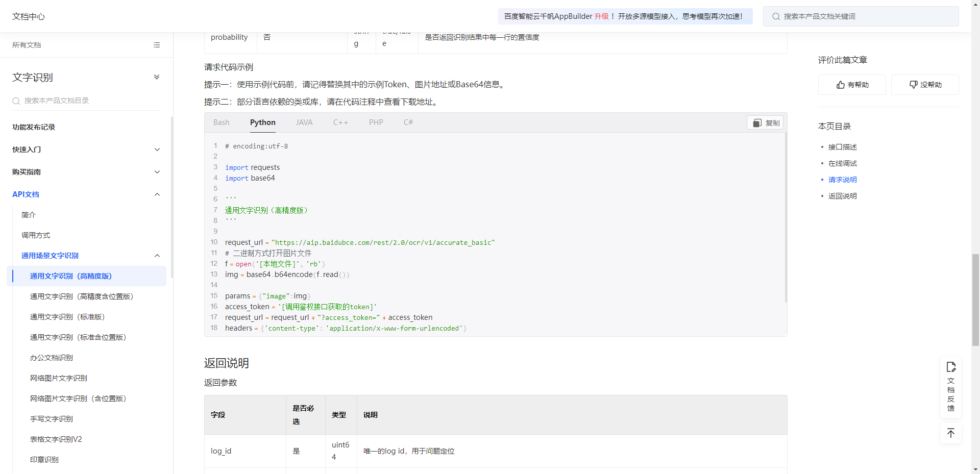980x474 pixels.
Task: Click the 复制 copy button
Action: point(765,123)
